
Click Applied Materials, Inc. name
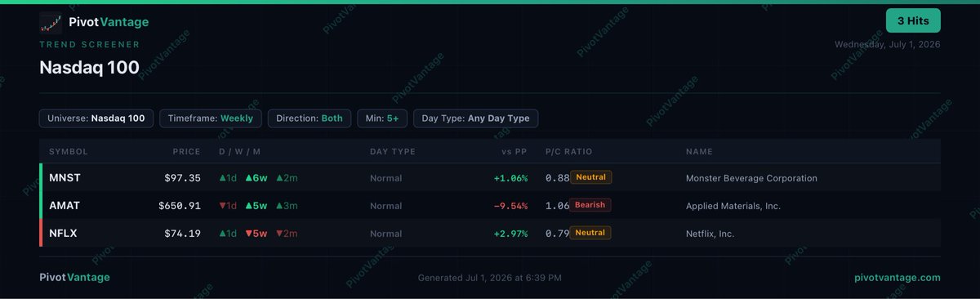tap(733, 206)
